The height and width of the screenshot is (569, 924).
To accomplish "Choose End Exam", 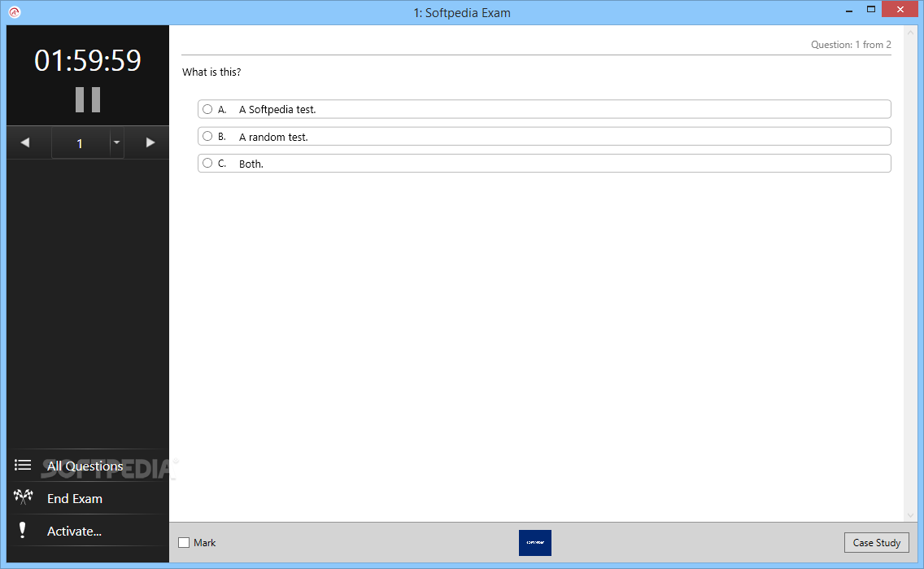I will (x=75, y=499).
